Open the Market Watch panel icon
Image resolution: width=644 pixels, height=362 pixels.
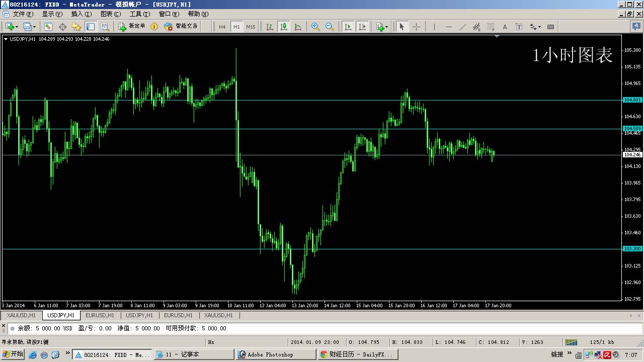point(48,27)
